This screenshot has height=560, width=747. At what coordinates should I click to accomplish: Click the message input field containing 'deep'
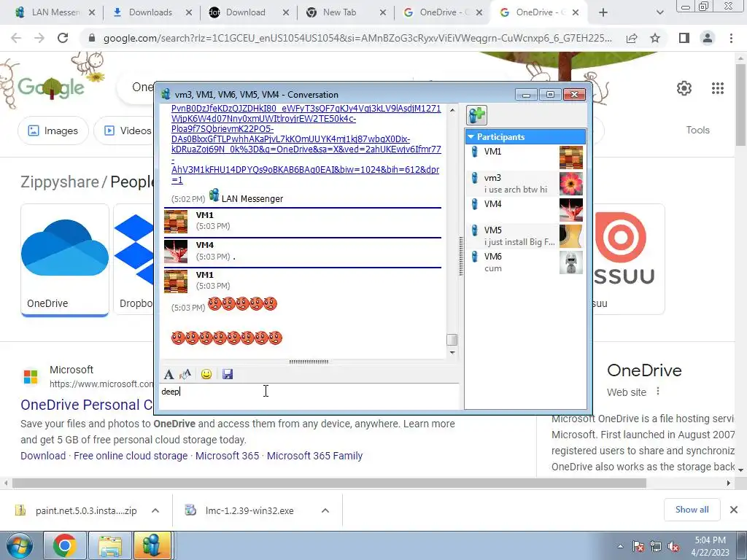[x=309, y=396]
